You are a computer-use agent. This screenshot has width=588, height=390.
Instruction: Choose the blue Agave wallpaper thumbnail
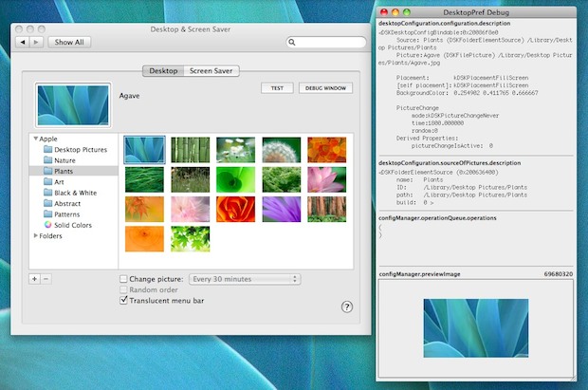(144, 150)
